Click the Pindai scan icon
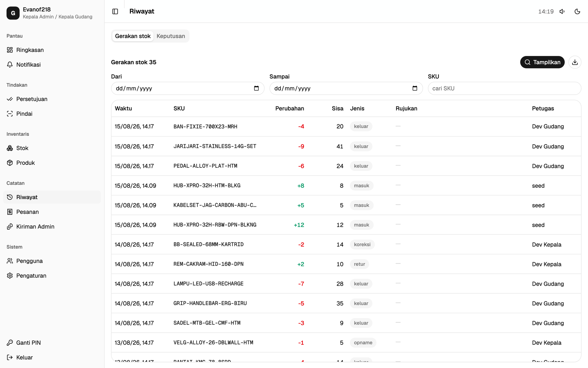 (10, 114)
